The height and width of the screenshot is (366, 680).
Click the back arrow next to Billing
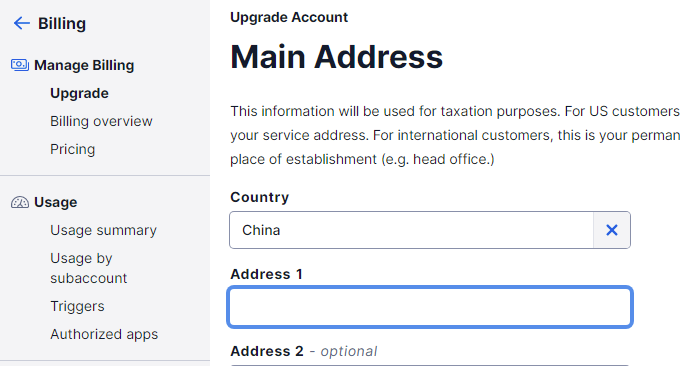coord(22,23)
